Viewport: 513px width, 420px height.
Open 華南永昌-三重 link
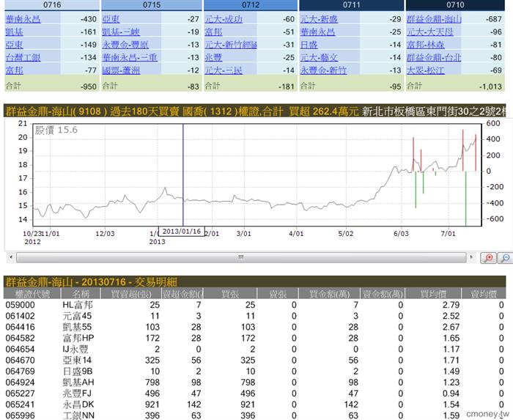click(x=130, y=57)
